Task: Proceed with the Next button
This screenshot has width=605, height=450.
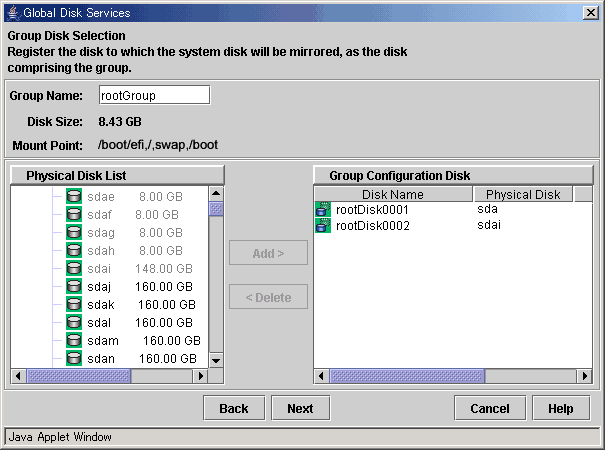Action: click(x=301, y=408)
